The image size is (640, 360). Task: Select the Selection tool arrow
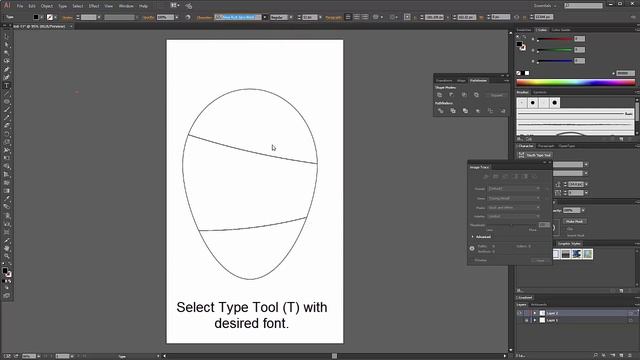[x=7, y=37]
